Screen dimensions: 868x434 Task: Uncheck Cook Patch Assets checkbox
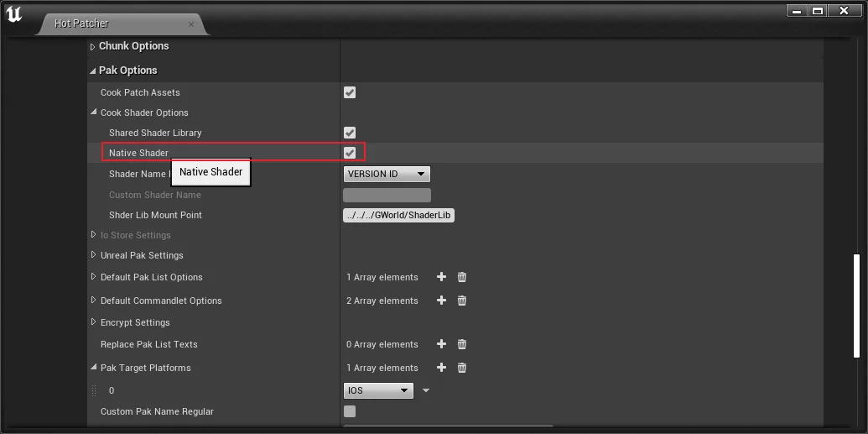point(350,92)
